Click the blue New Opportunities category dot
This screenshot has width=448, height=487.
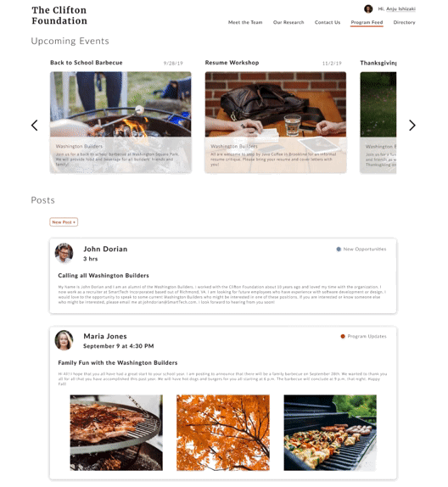click(339, 249)
